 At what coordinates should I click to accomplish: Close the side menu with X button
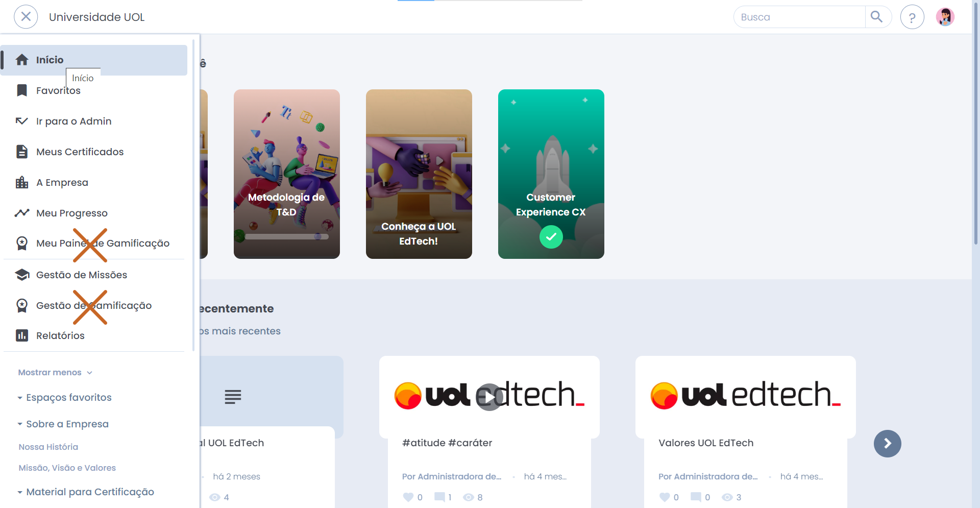point(26,17)
